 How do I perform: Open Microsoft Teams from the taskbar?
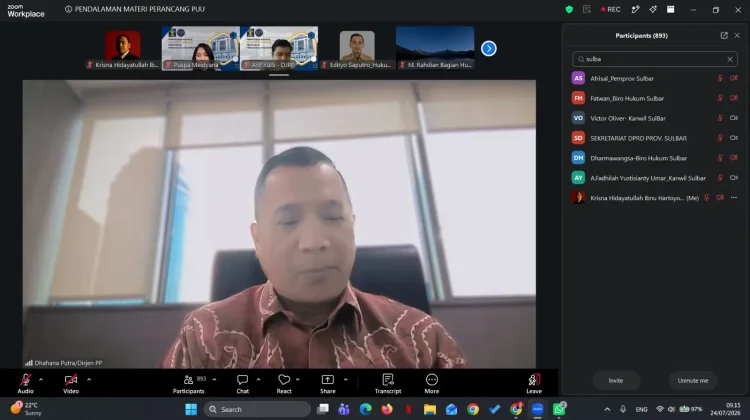point(344,409)
